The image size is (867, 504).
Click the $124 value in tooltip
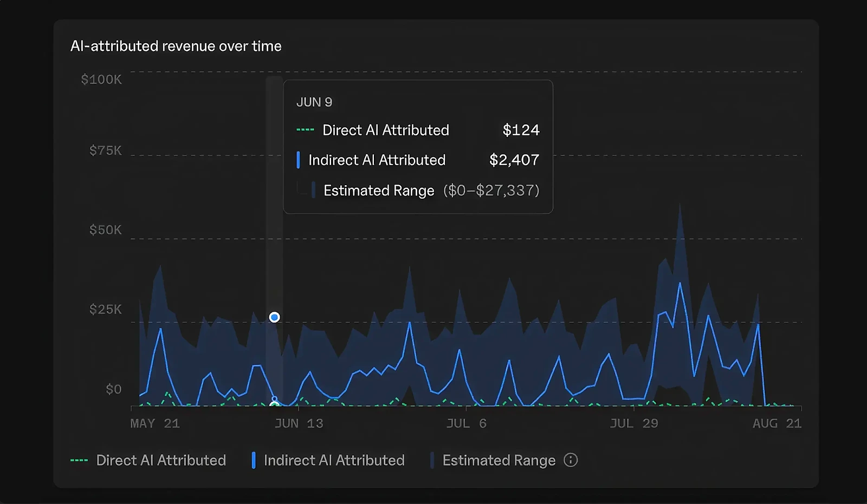coord(521,130)
